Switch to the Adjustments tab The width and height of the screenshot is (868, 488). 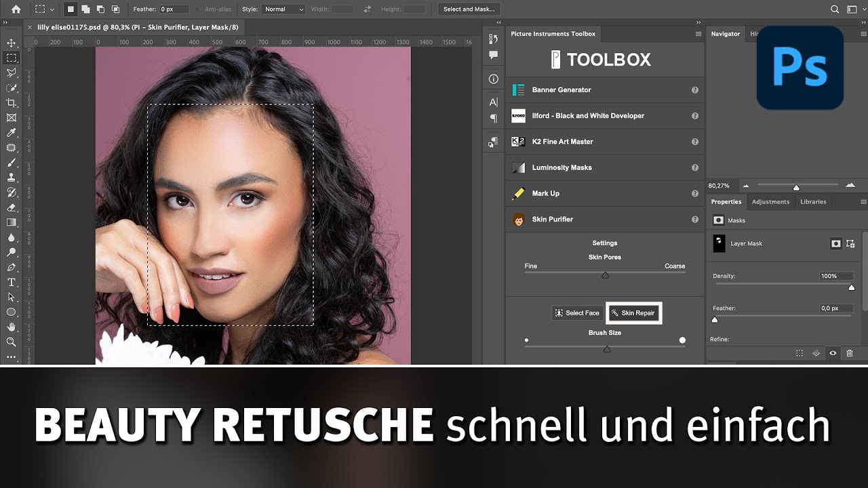pos(770,201)
